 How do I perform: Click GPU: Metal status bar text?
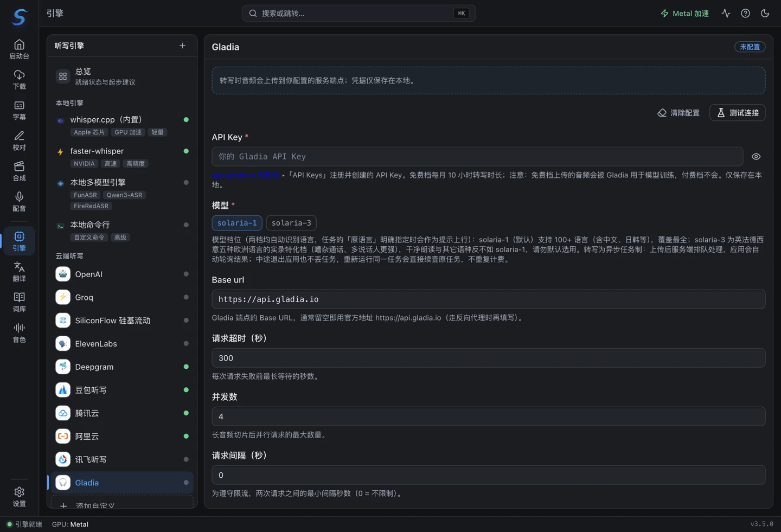point(70,524)
